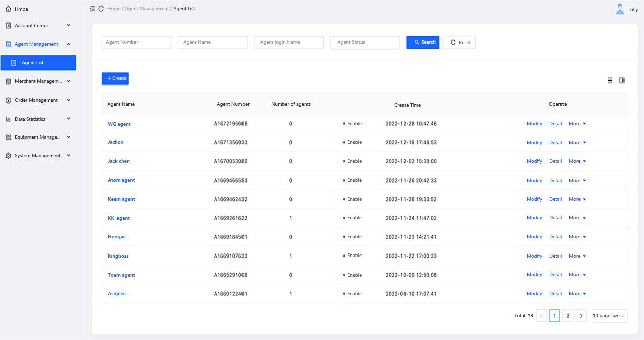This screenshot has height=340, width=644.
Task: Click the Equipment Management grid icon
Action: (x=8, y=137)
